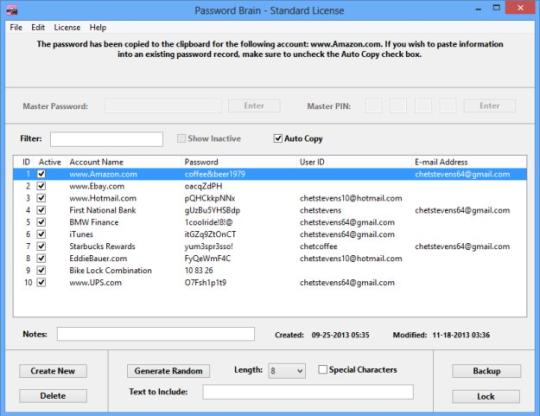
Task: Click the Filter text field
Action: pos(106,139)
